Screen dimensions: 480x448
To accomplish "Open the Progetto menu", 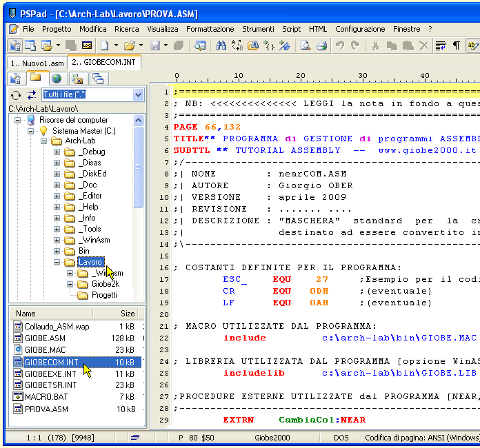I will coord(57,29).
